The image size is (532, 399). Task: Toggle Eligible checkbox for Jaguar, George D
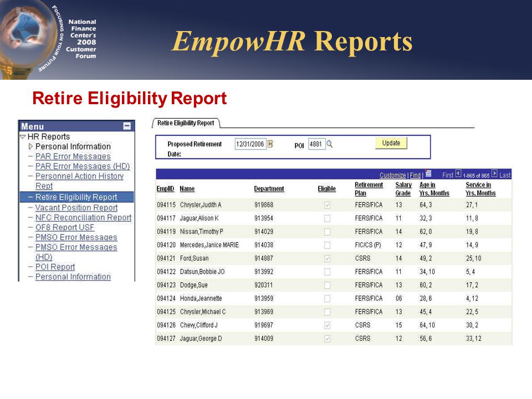tap(327, 339)
